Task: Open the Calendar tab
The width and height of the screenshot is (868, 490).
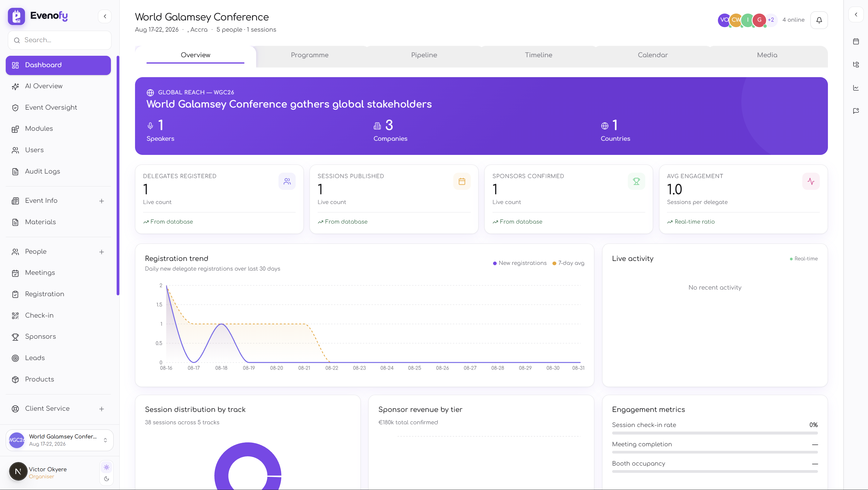Action: tap(653, 55)
